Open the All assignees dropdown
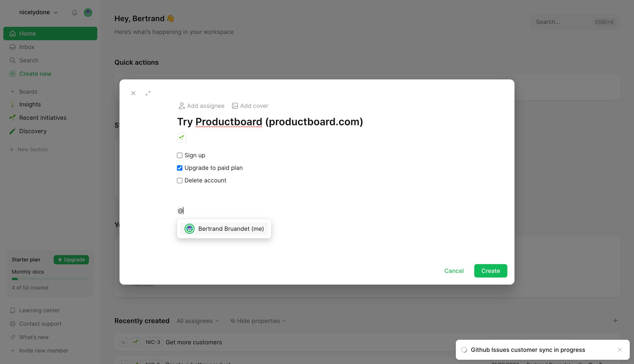The image size is (634, 364). coord(197,321)
